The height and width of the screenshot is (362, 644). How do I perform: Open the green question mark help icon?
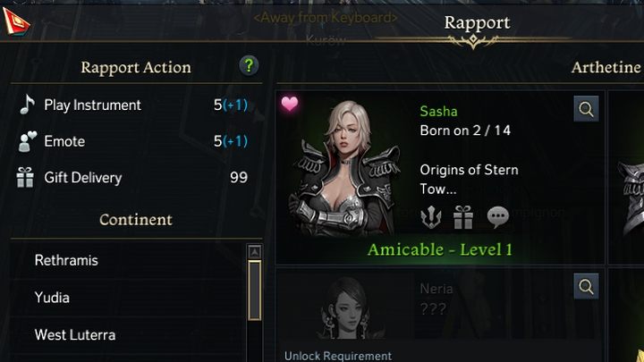[249, 65]
